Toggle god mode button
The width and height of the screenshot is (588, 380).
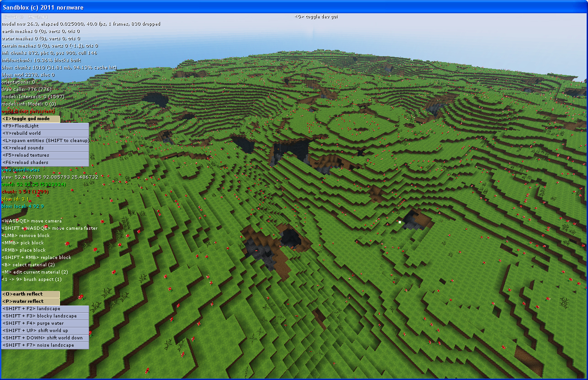click(30, 119)
